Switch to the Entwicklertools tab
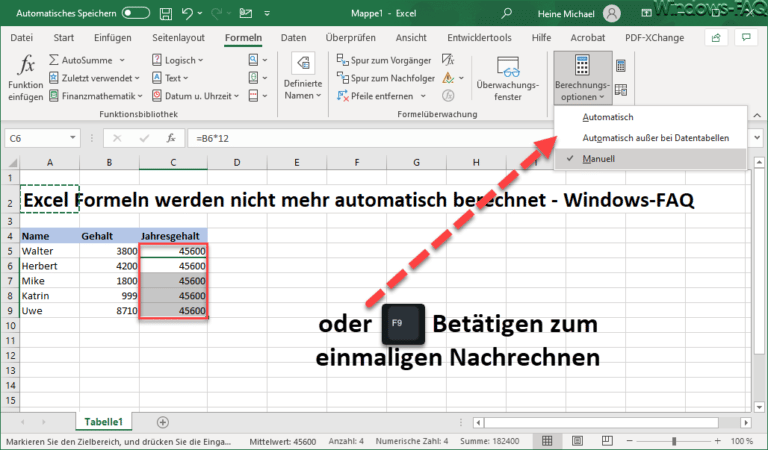This screenshot has height=450, width=768. tap(479, 38)
